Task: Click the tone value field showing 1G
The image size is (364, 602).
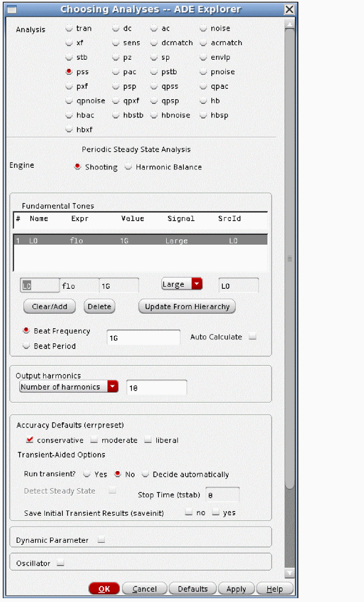Action: [x=119, y=286]
